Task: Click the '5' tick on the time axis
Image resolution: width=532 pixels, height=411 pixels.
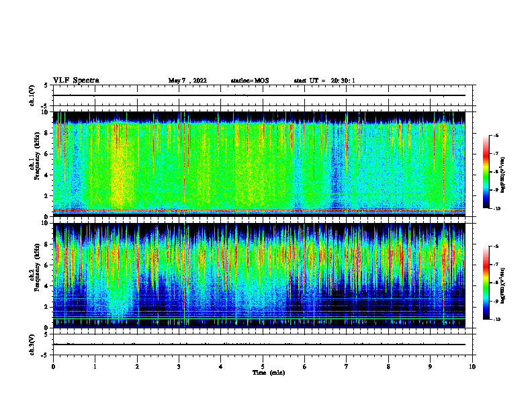Action: 263,367
